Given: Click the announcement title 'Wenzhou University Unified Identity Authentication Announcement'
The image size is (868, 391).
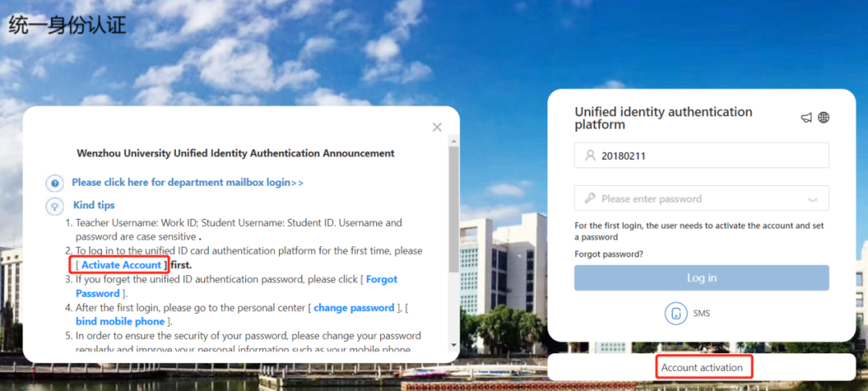Looking at the screenshot, I should [x=235, y=154].
